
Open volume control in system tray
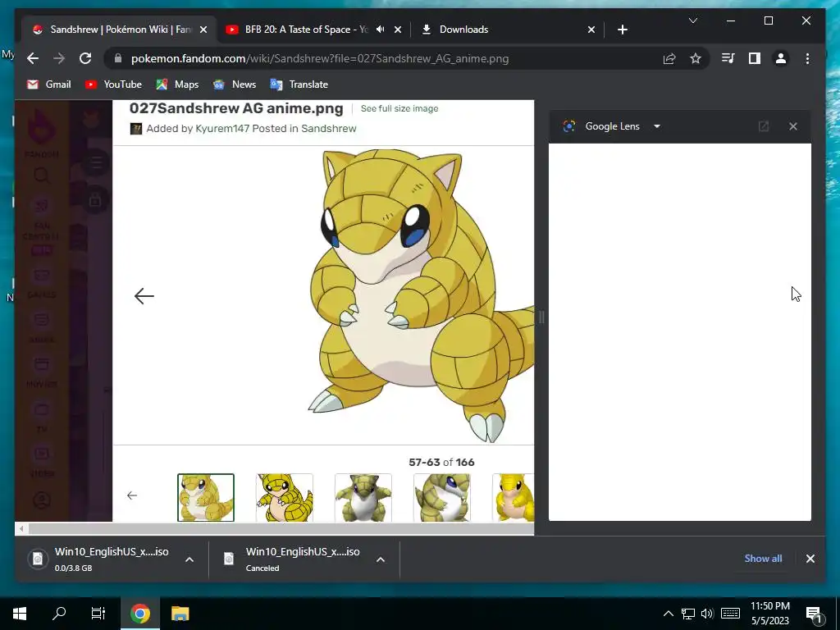[707, 614]
